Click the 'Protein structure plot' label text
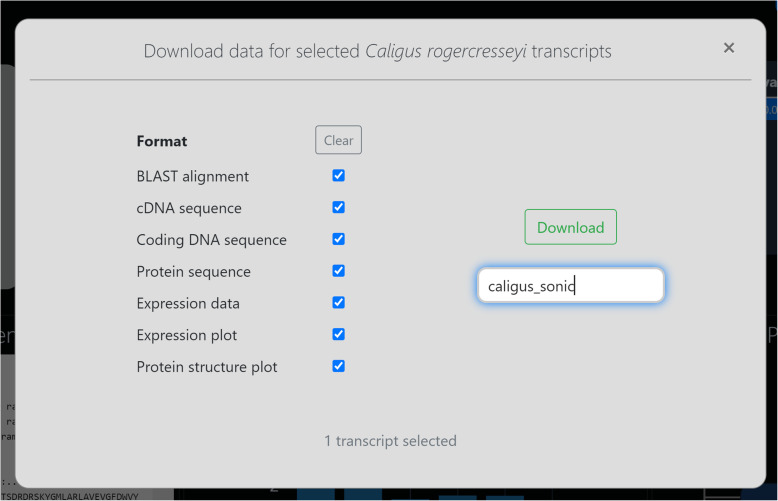This screenshot has width=778, height=501. point(207,367)
